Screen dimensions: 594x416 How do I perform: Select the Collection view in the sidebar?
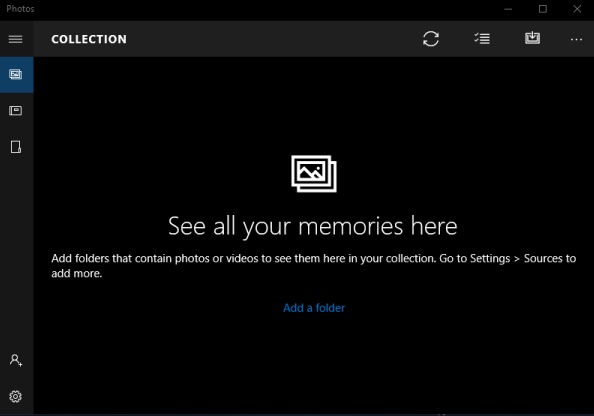[16, 75]
